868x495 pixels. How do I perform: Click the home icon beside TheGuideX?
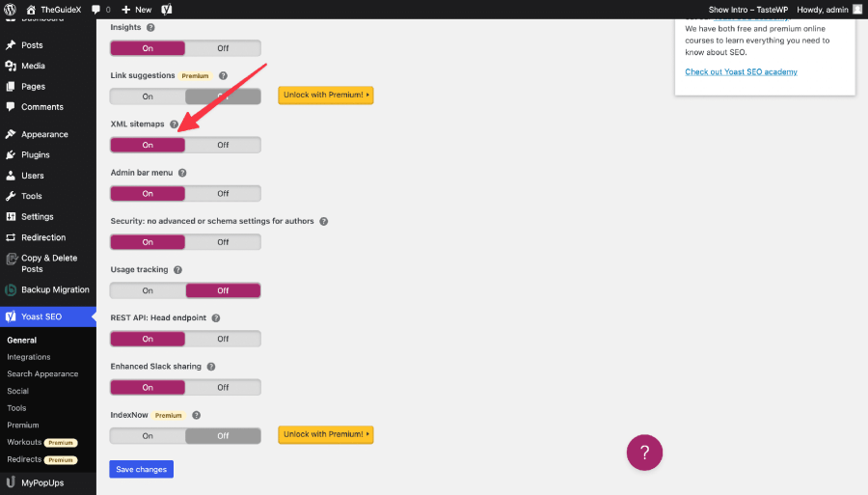tap(31, 10)
